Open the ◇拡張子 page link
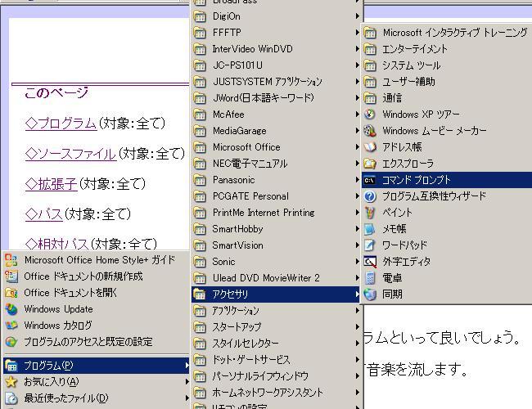Image resolution: width=532 pixels, height=409 pixels. point(51,184)
